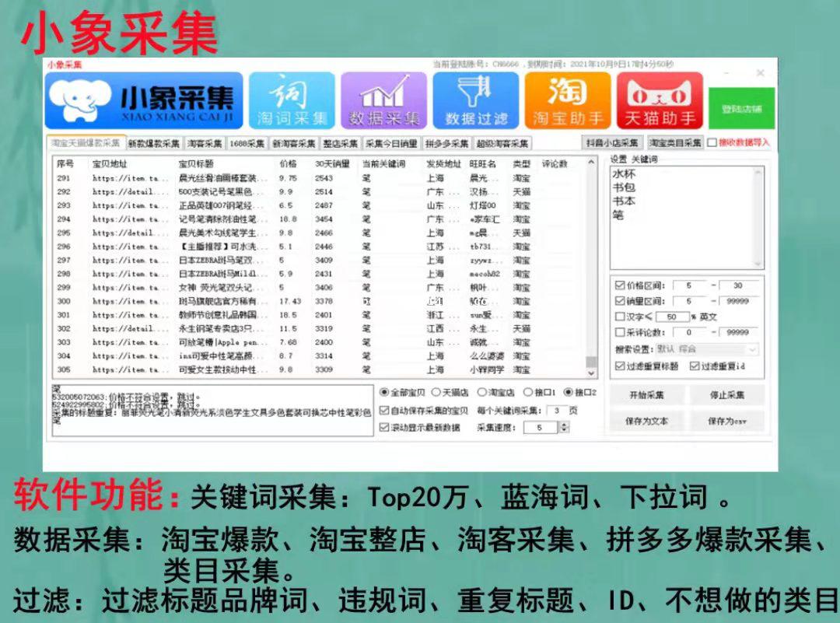Click the maximum price field showing 30
Screen dimensions: 840x623
pyautogui.click(x=739, y=285)
